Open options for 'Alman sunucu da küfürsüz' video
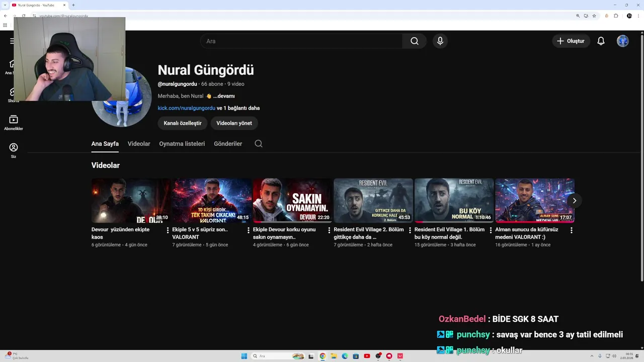The image size is (644, 362). 572,230
